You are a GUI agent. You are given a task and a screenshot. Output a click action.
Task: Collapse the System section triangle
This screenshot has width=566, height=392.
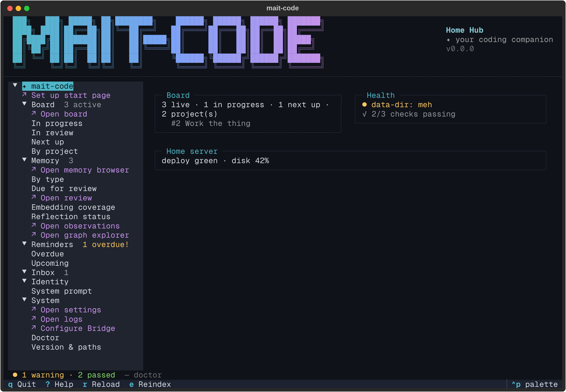pos(24,300)
